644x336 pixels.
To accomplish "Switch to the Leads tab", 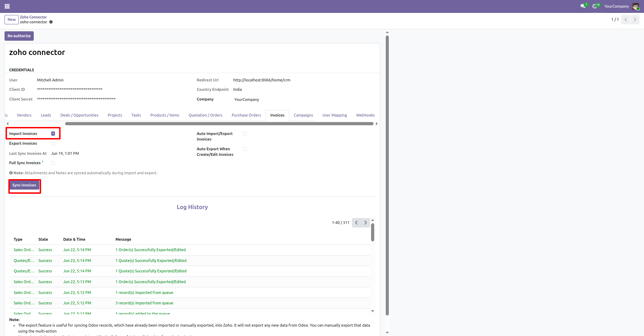I will 46,115.
